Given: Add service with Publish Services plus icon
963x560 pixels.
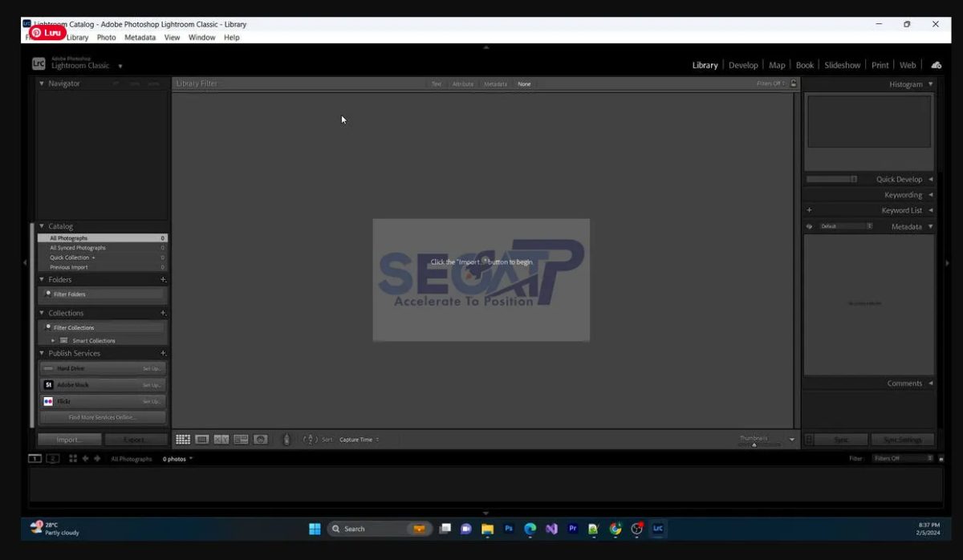Looking at the screenshot, I should [x=163, y=354].
